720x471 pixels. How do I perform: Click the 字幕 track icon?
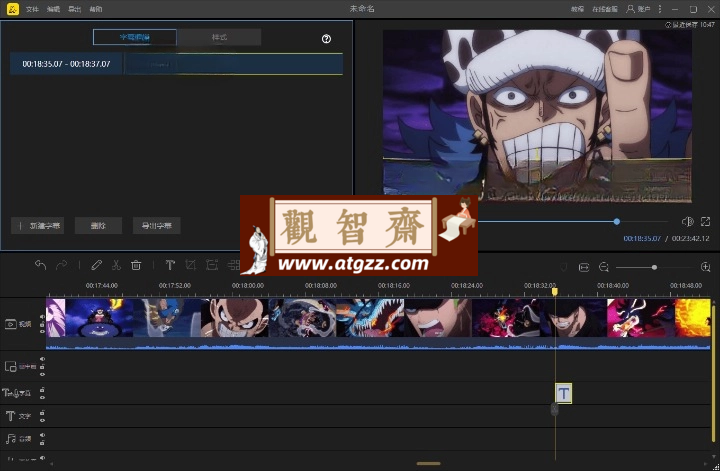click(x=10, y=393)
